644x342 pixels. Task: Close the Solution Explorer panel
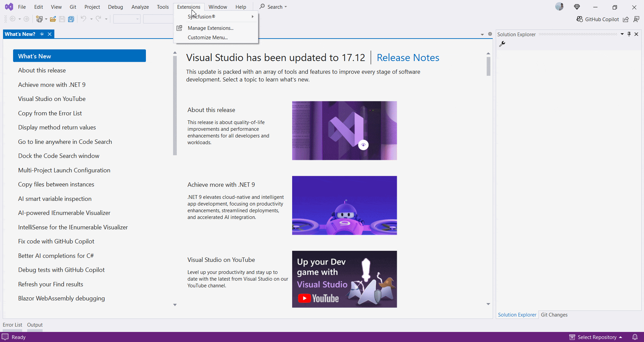pyautogui.click(x=636, y=34)
